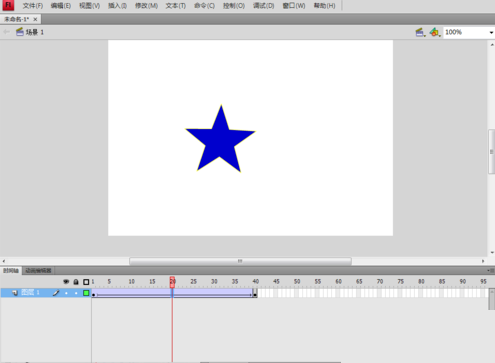Image resolution: width=495 pixels, height=363 pixels.
Task: Click the stage vertical scrollbar up arrow
Action: 492,44
